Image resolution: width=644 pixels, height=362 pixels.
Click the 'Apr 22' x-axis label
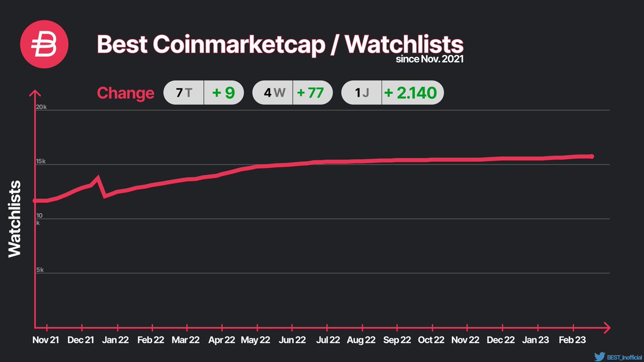(x=222, y=339)
